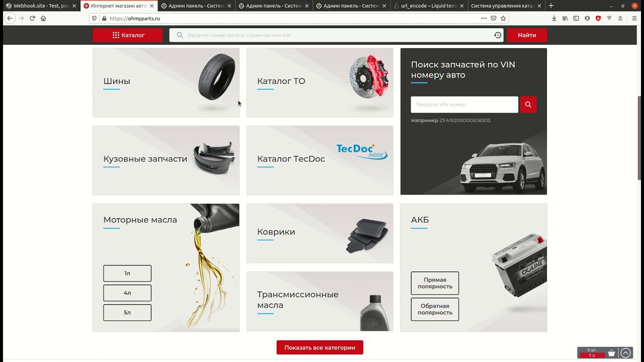Switch to url_encode Liquid tab
The image size is (644, 362).
[429, 6]
